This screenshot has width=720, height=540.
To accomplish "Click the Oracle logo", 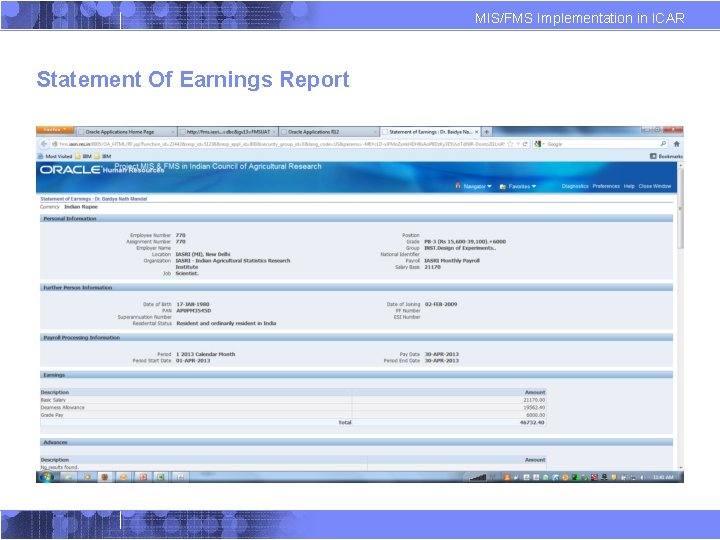I will pyautogui.click(x=70, y=169).
